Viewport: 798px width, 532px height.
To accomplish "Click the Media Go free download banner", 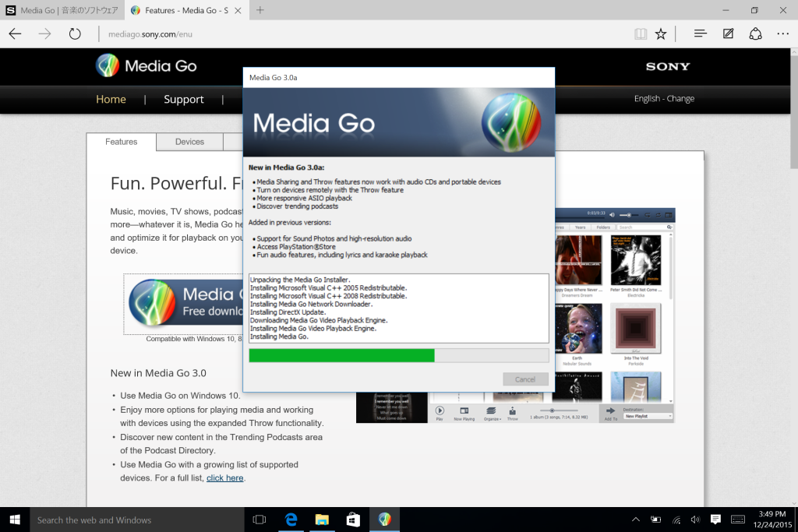I will point(184,304).
